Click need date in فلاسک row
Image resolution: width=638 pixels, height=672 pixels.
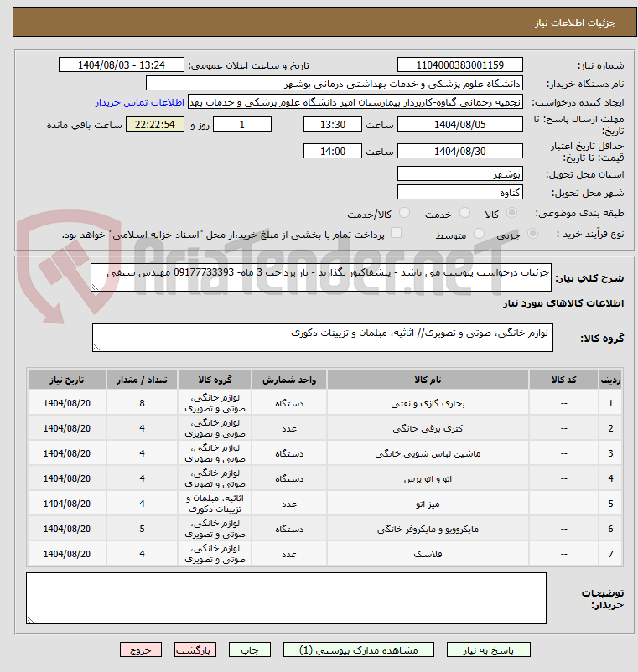[x=67, y=554]
